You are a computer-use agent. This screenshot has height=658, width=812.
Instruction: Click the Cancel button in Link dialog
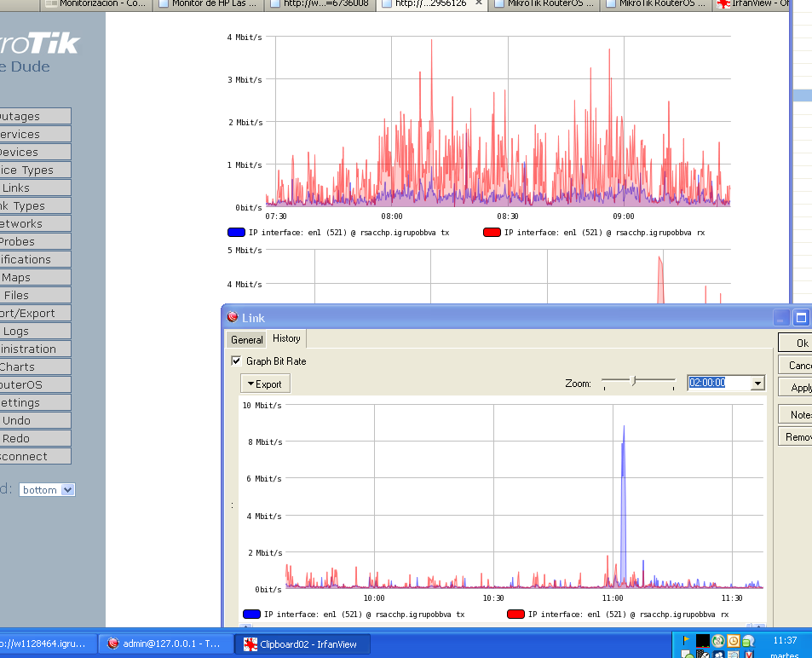796,366
